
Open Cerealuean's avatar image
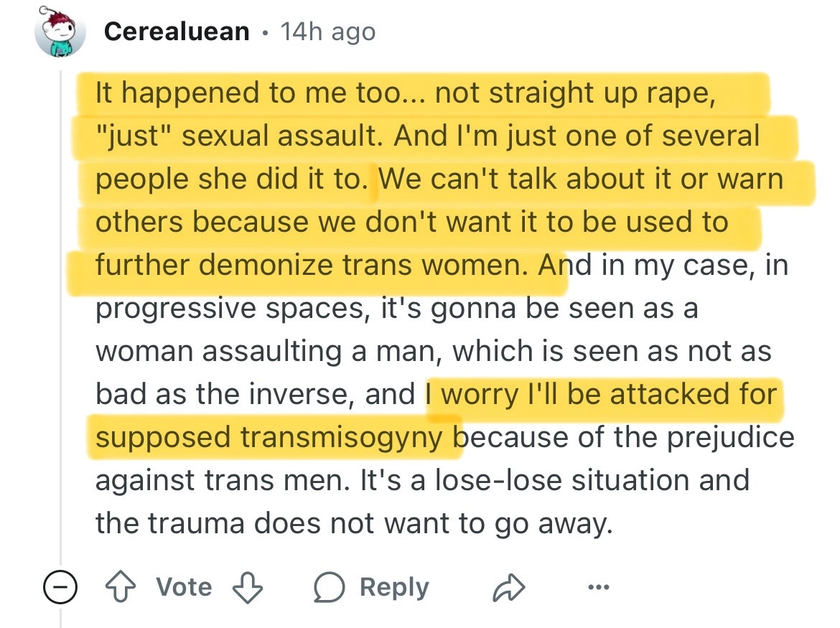tap(60, 31)
